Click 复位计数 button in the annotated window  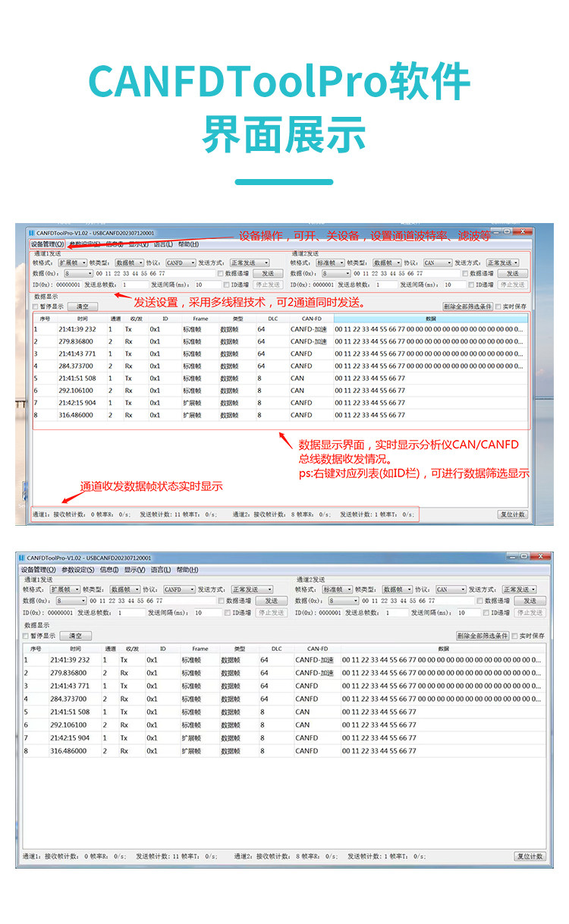tap(513, 514)
